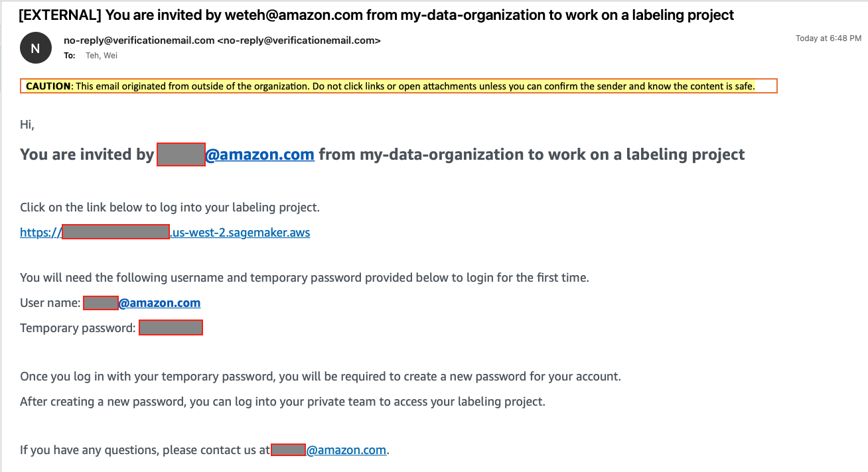Click the sender avatar circle with N
Screen dimensions: 868x472
click(36, 48)
